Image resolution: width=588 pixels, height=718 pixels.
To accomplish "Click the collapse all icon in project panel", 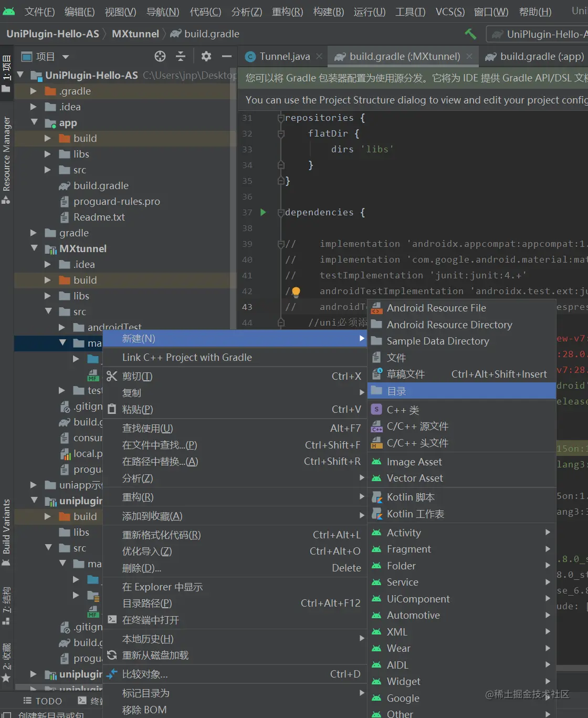I will (x=181, y=56).
